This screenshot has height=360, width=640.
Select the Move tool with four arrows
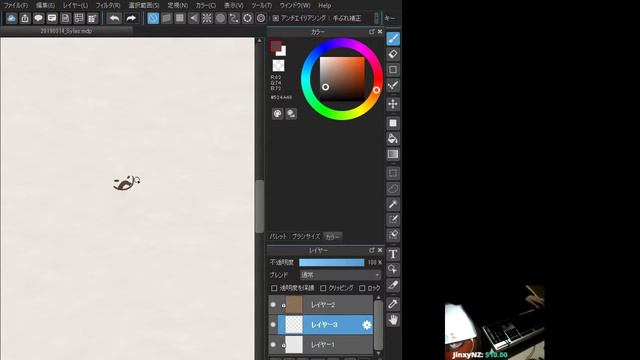pyautogui.click(x=393, y=104)
